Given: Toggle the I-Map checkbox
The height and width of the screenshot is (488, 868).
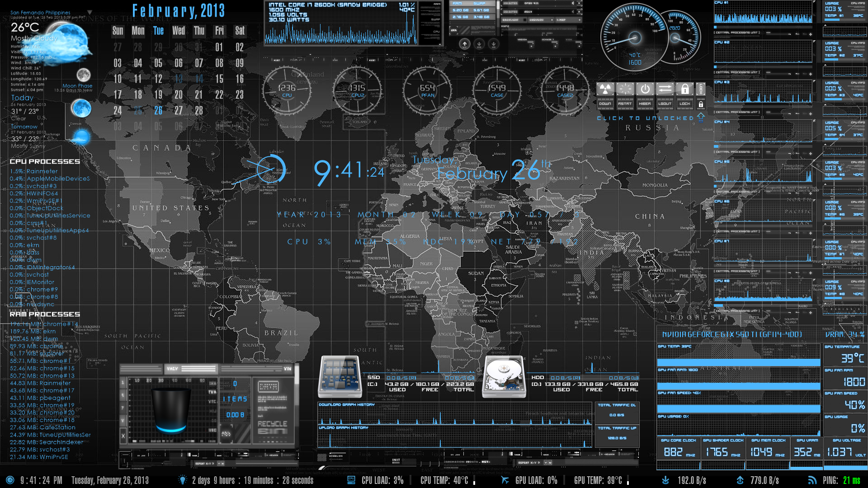Looking at the screenshot, I should click(580, 20).
